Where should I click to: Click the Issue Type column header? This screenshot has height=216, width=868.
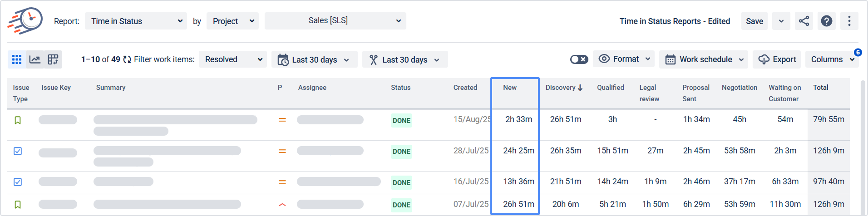click(x=21, y=93)
